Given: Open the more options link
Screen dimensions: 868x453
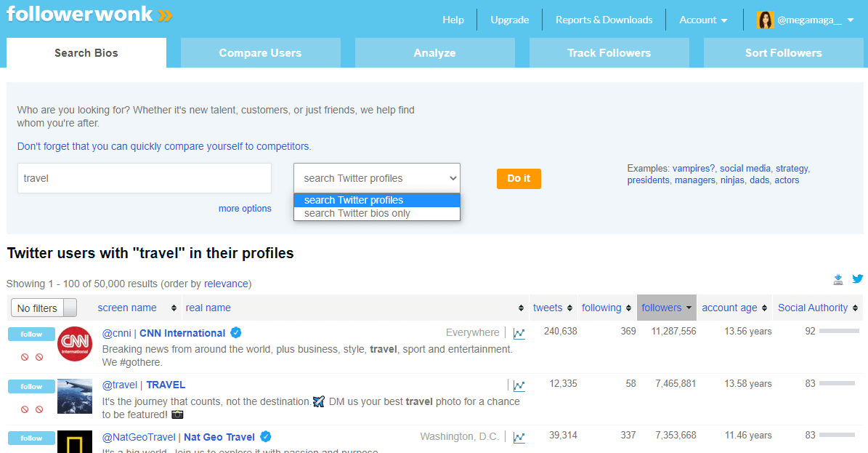Looking at the screenshot, I should click(245, 209).
